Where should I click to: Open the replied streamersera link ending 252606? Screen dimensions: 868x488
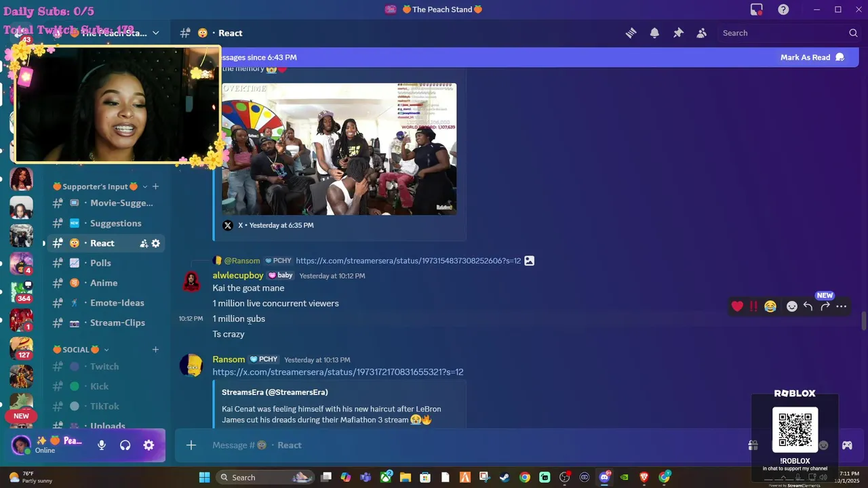408,261
